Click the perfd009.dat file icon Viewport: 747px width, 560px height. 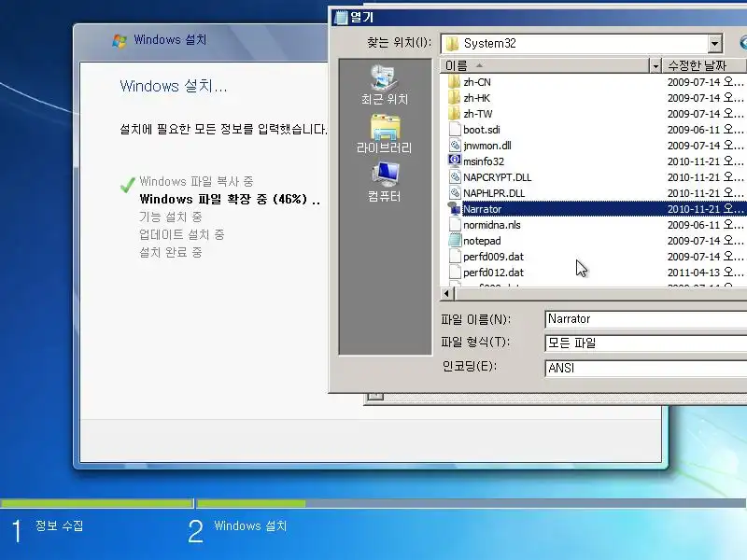point(455,256)
